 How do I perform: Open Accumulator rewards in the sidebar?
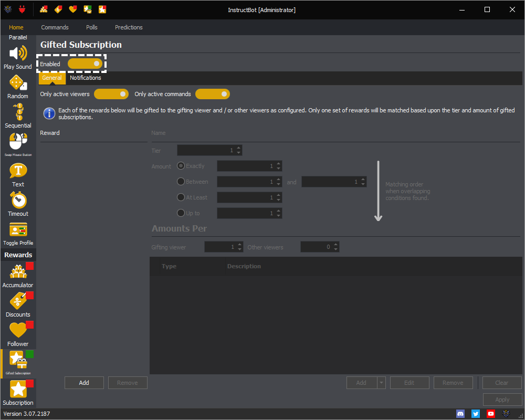18,276
